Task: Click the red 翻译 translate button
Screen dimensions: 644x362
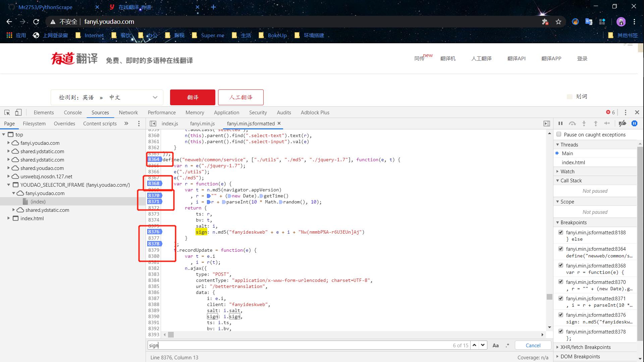Action: tap(193, 97)
